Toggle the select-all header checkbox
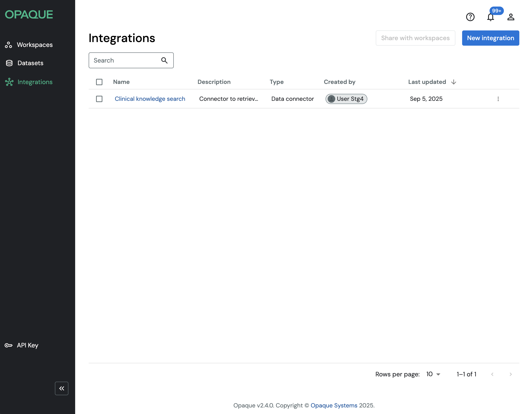This screenshot has width=532, height=414. (x=99, y=82)
